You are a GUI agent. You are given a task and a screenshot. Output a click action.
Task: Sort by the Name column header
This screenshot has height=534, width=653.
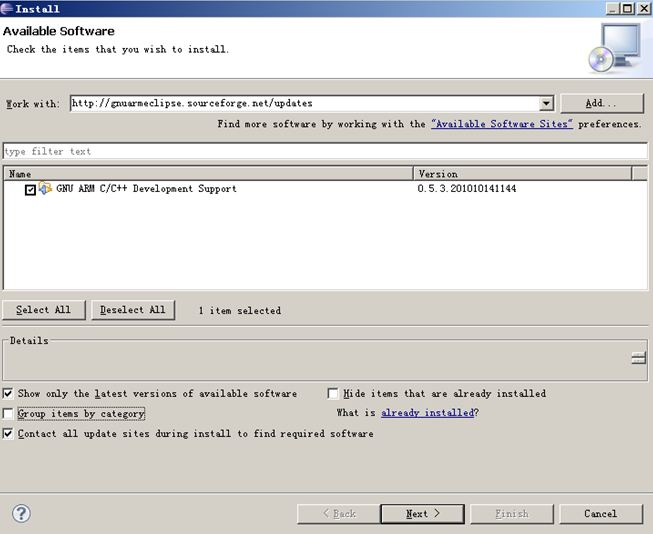(208, 174)
